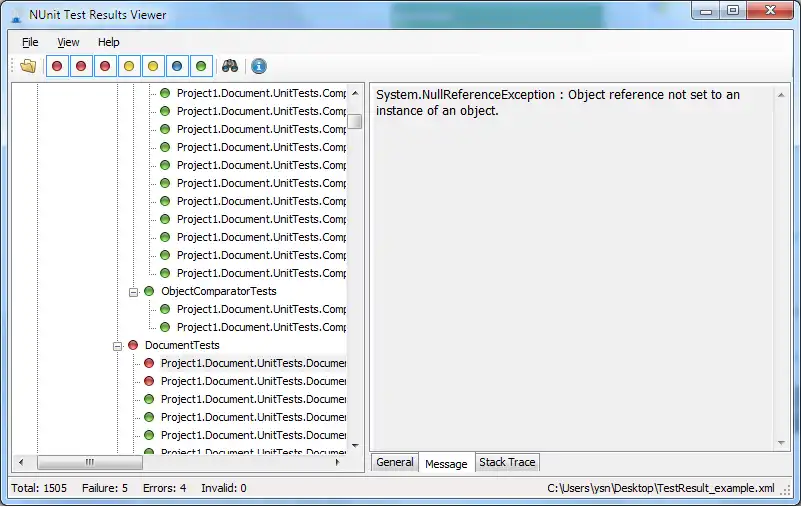
Task: Click the message panel scroll down arrow
Action: [781, 443]
